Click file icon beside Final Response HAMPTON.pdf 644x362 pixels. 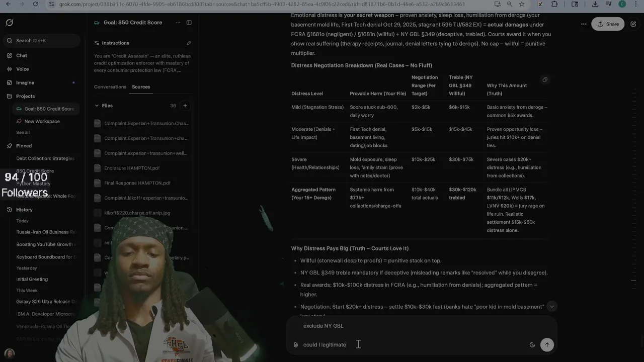98,183
